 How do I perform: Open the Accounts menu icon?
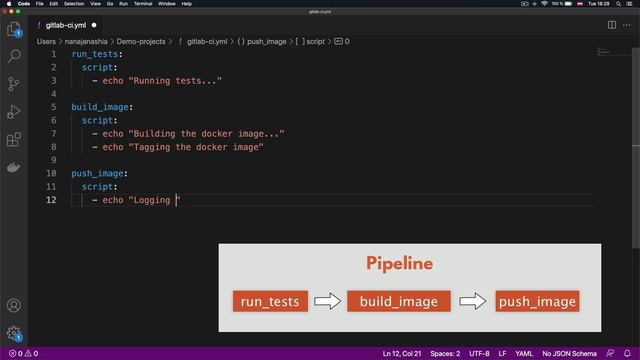(x=14, y=305)
